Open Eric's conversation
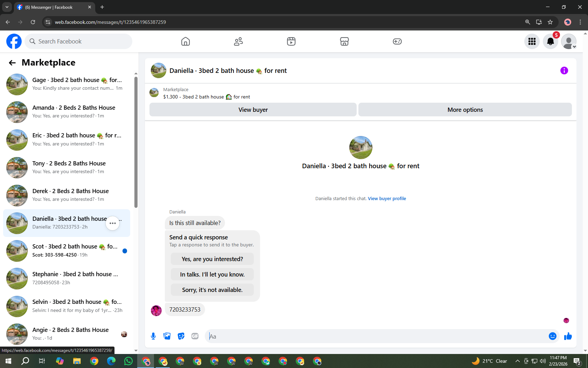 tap(66, 140)
